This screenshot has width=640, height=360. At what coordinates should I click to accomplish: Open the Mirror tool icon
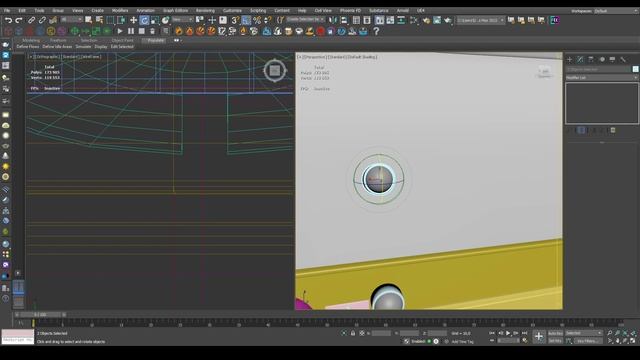point(333,20)
